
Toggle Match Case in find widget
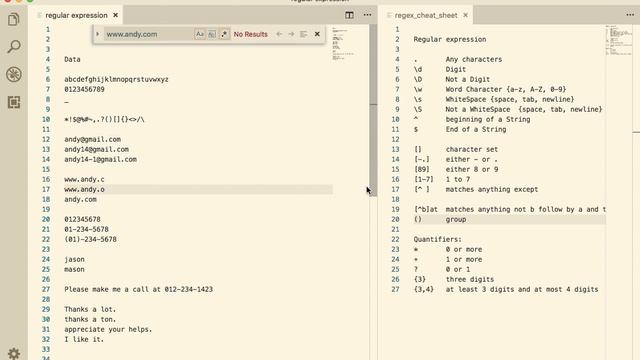pos(200,34)
